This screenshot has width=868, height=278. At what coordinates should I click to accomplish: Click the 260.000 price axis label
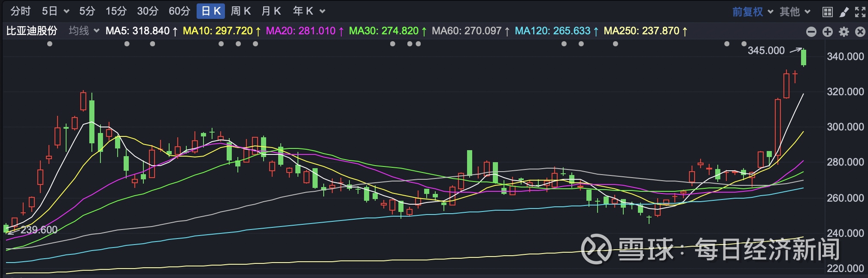click(845, 198)
